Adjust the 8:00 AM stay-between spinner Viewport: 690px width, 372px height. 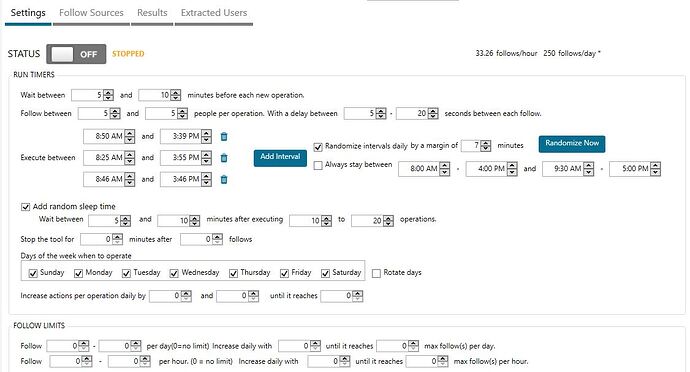(424, 169)
